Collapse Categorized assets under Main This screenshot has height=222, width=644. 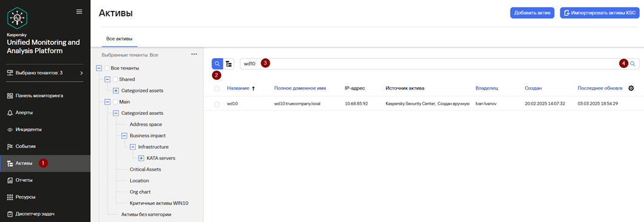[x=116, y=113]
